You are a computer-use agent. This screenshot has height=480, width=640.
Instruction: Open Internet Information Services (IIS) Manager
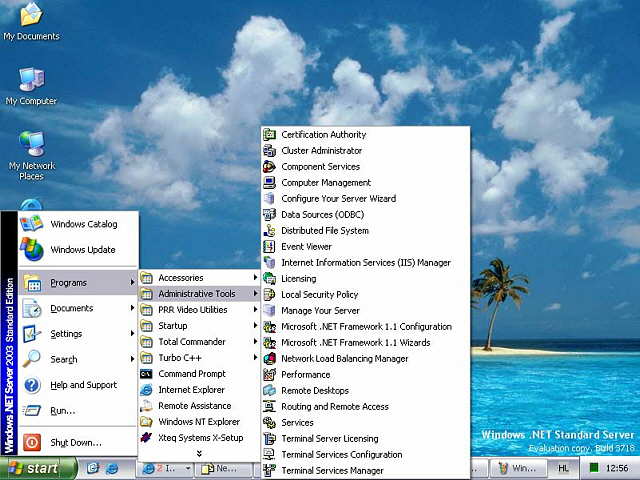(366, 262)
